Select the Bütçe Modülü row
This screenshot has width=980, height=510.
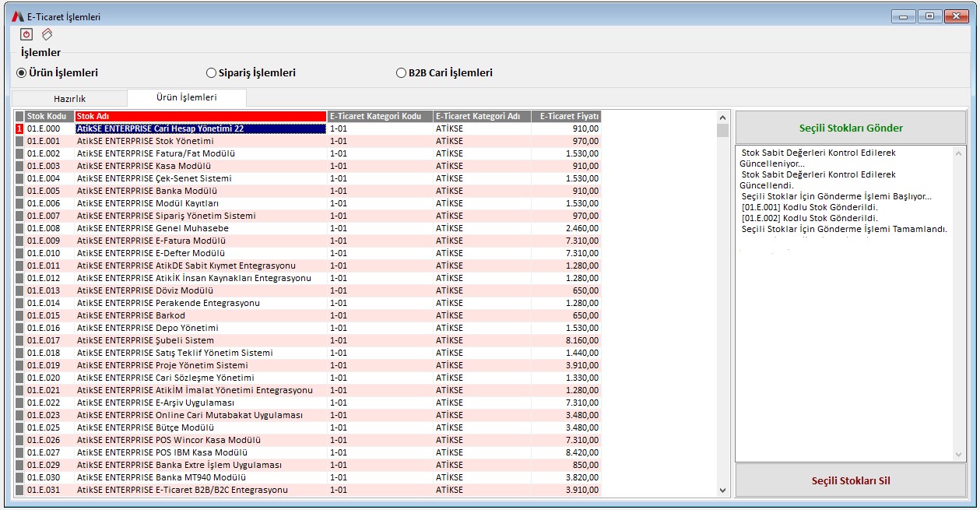pyautogui.click(x=308, y=427)
